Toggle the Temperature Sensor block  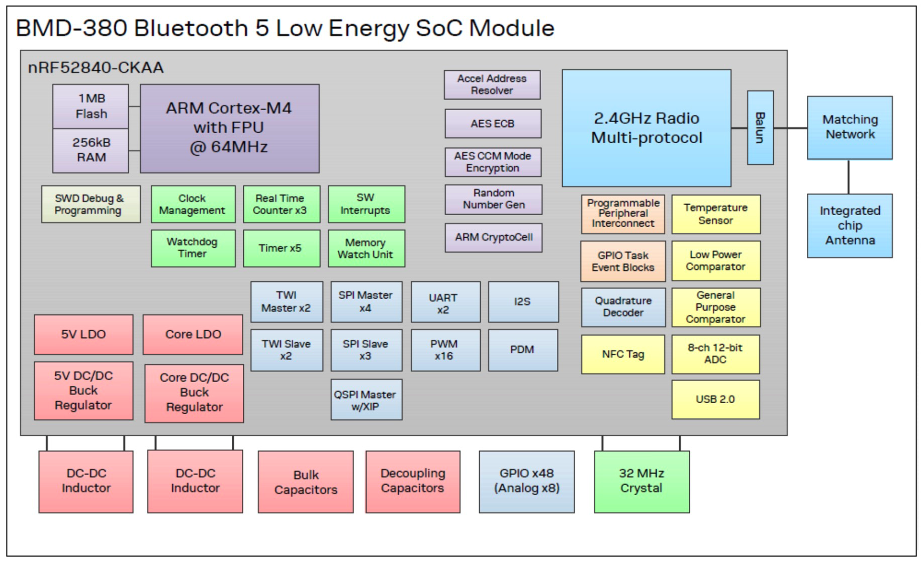pos(716,214)
